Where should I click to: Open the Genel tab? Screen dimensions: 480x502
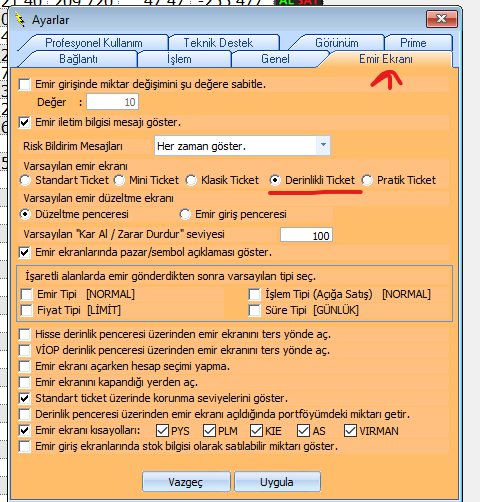(275, 59)
